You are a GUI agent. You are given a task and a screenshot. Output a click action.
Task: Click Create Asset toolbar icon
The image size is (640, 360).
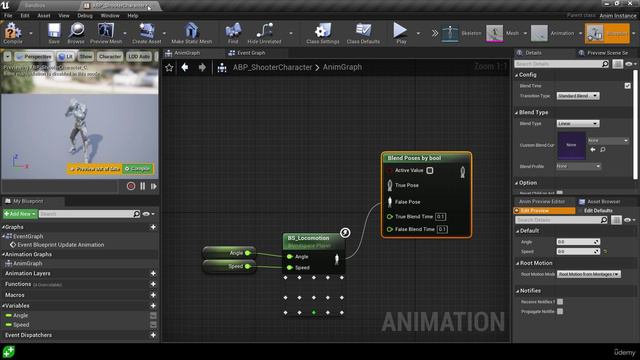click(x=147, y=32)
